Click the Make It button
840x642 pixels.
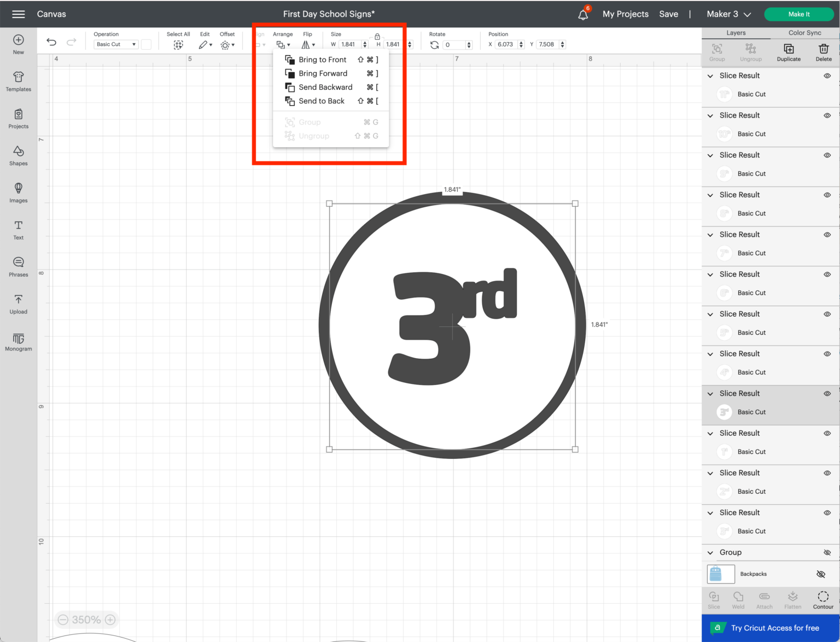click(x=799, y=14)
